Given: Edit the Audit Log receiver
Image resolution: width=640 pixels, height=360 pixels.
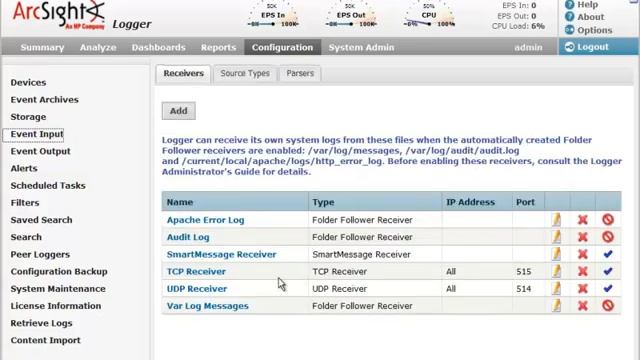Looking at the screenshot, I should coord(556,237).
